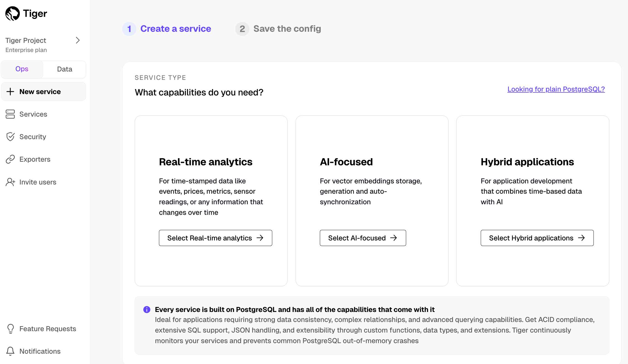Switch to the Data tab
The width and height of the screenshot is (628, 364).
pyautogui.click(x=65, y=69)
